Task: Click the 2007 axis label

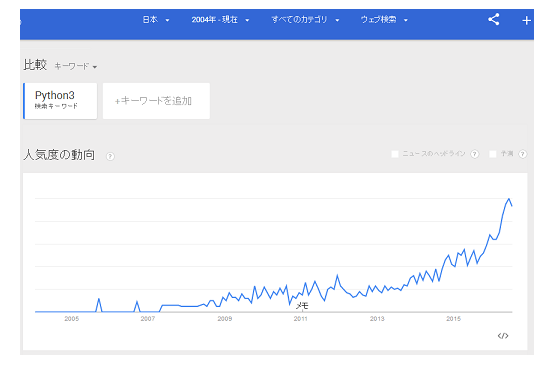Action: point(148,319)
